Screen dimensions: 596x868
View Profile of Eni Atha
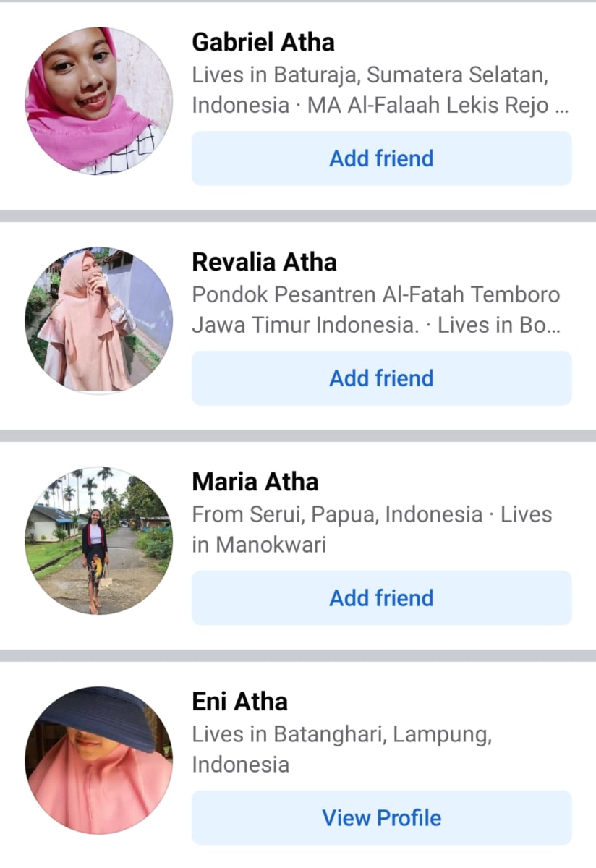coord(381,818)
